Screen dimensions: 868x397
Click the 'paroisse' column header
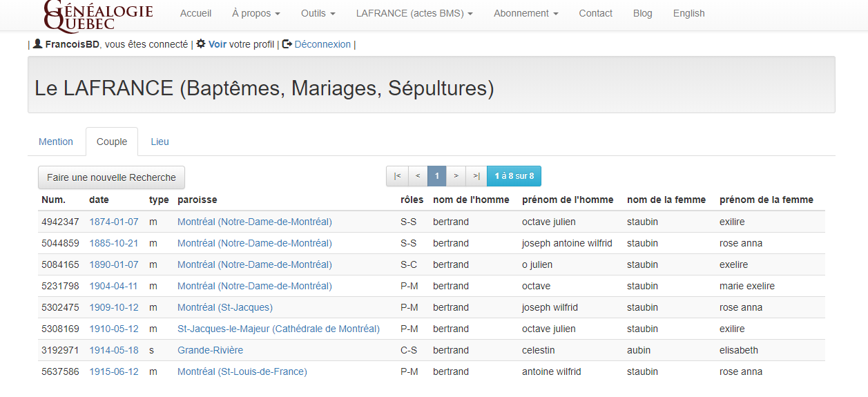pos(197,200)
